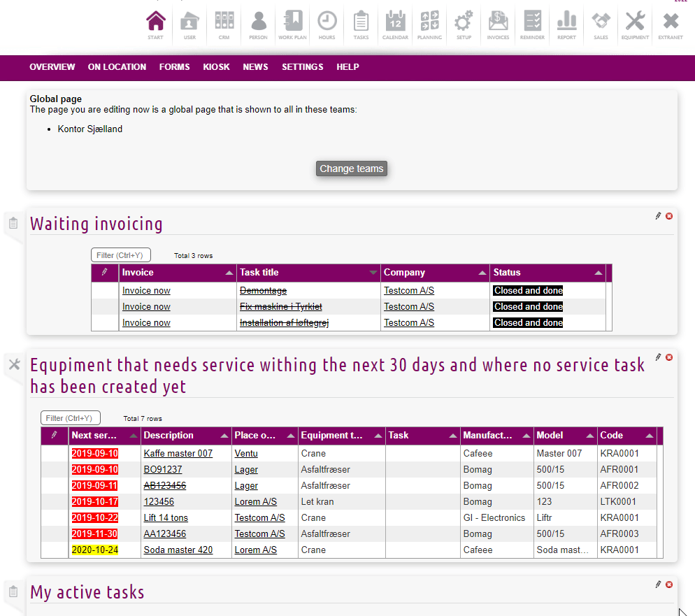Open the CRM module icon
This screenshot has width=695, height=616.
pyautogui.click(x=224, y=24)
